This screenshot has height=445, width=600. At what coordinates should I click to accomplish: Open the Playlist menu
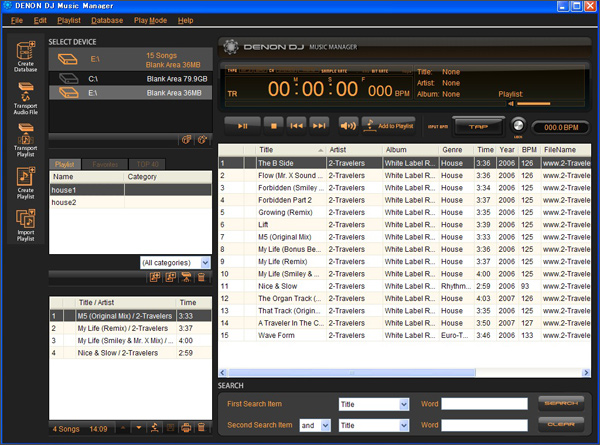click(x=69, y=20)
